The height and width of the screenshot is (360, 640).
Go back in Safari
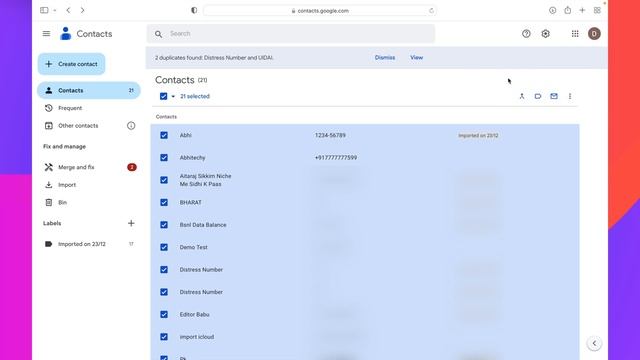(68, 10)
